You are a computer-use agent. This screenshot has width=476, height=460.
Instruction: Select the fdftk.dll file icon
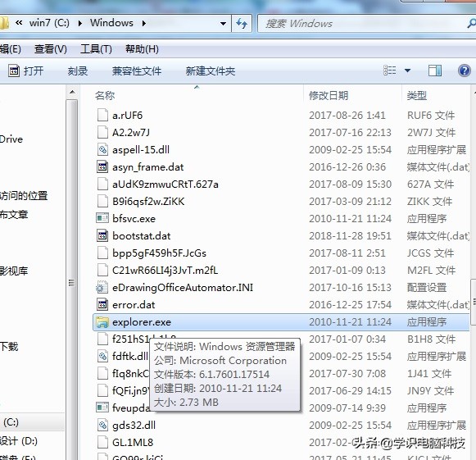click(x=102, y=357)
